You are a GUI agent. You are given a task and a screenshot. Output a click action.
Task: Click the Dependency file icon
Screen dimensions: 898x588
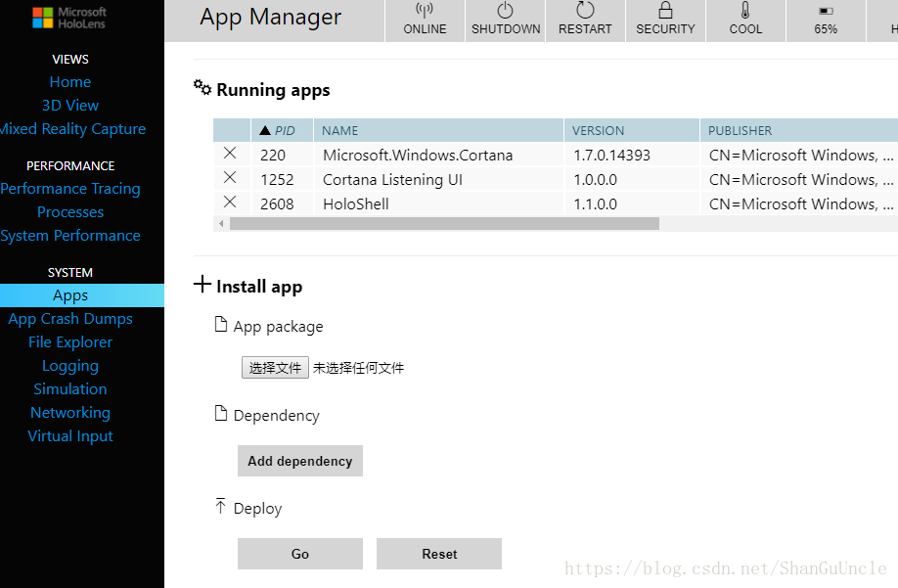220,413
